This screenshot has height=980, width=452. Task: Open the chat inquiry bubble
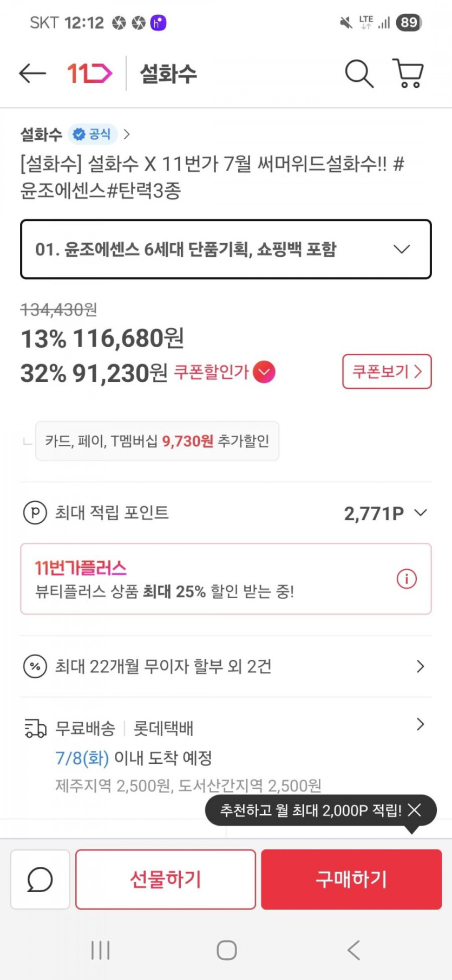tap(40, 879)
